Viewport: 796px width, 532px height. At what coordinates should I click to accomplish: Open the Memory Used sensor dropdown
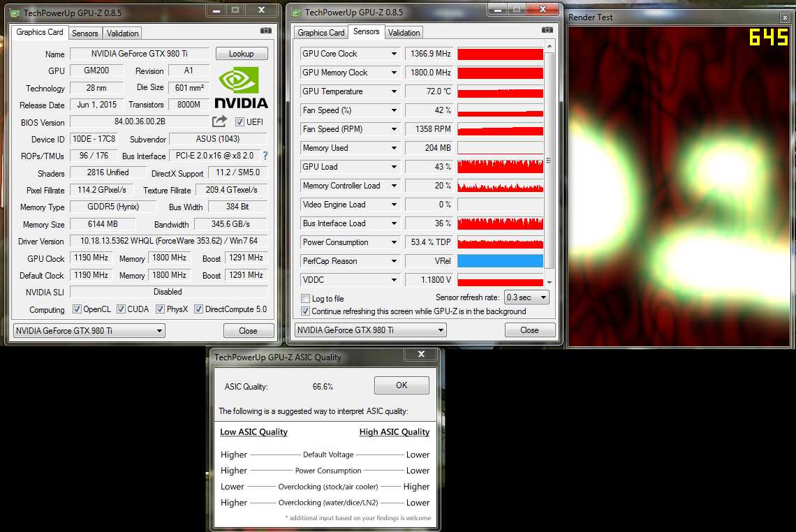click(394, 148)
